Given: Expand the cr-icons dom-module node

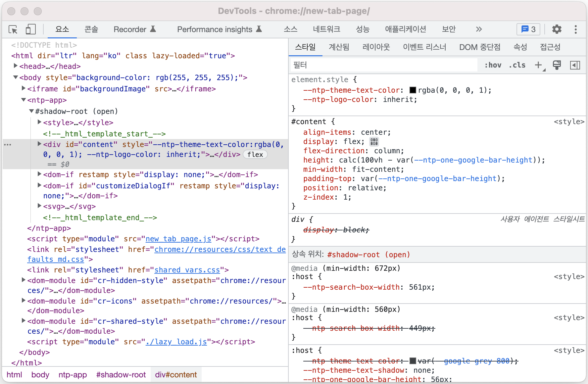Looking at the screenshot, I should pos(24,301).
